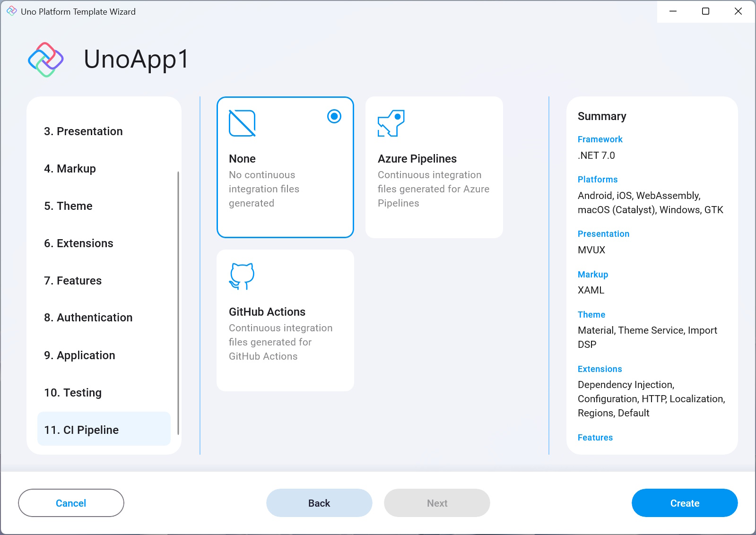The height and width of the screenshot is (535, 756).
Task: Open the Platforms summary link
Action: (598, 180)
